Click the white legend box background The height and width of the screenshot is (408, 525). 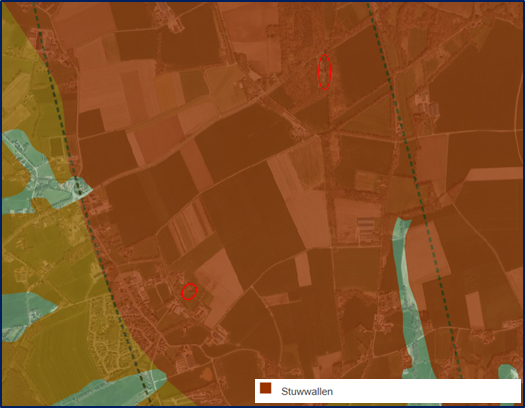pos(388,391)
